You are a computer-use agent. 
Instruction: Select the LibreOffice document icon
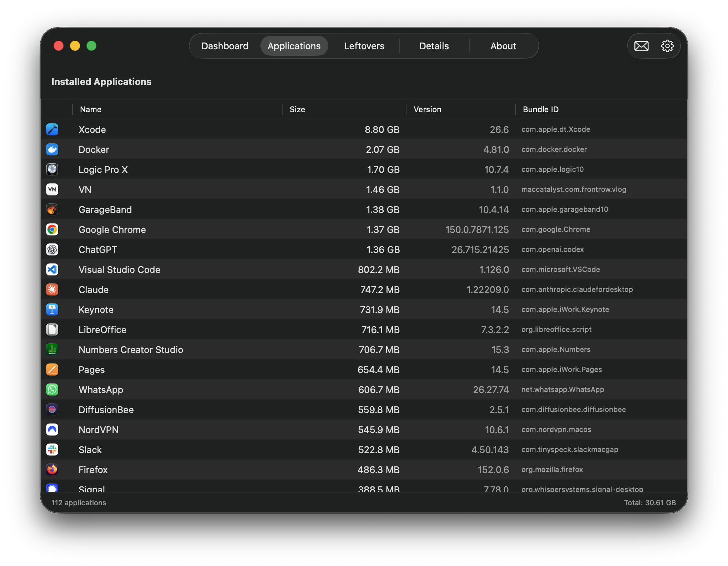pos(52,329)
